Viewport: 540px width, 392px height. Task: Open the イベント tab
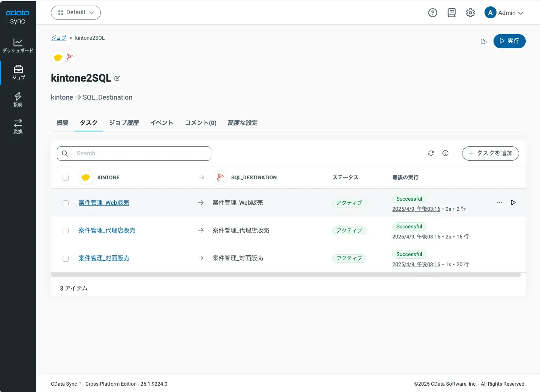point(162,123)
